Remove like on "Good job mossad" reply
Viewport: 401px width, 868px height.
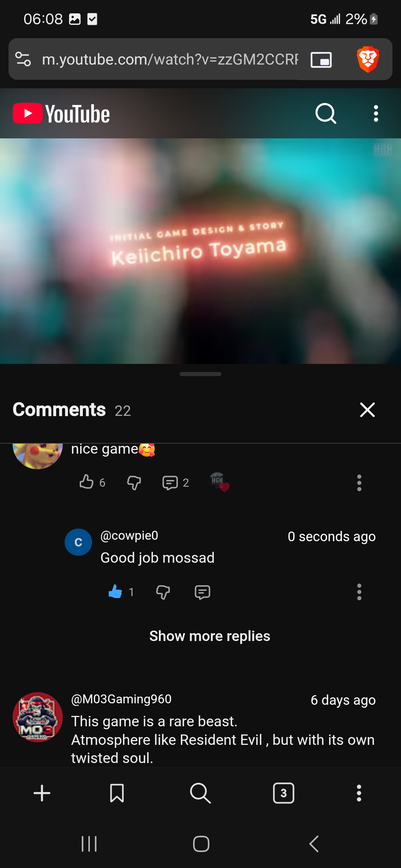[x=115, y=592]
